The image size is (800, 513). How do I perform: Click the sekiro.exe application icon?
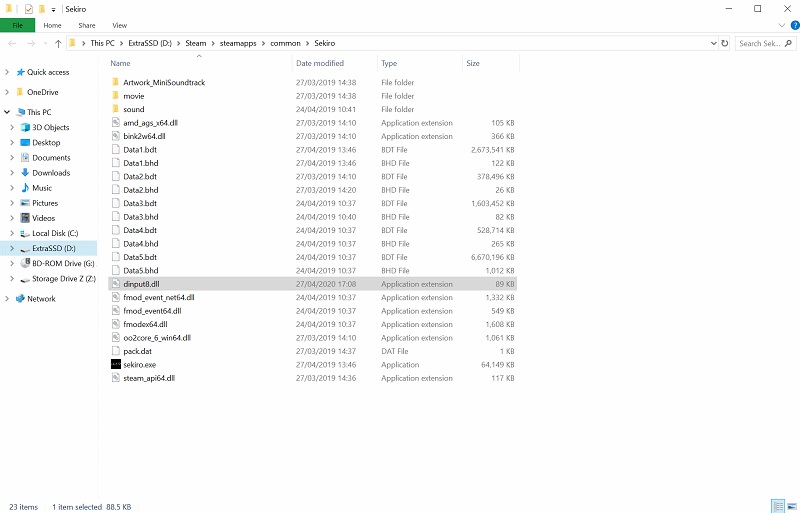point(115,365)
